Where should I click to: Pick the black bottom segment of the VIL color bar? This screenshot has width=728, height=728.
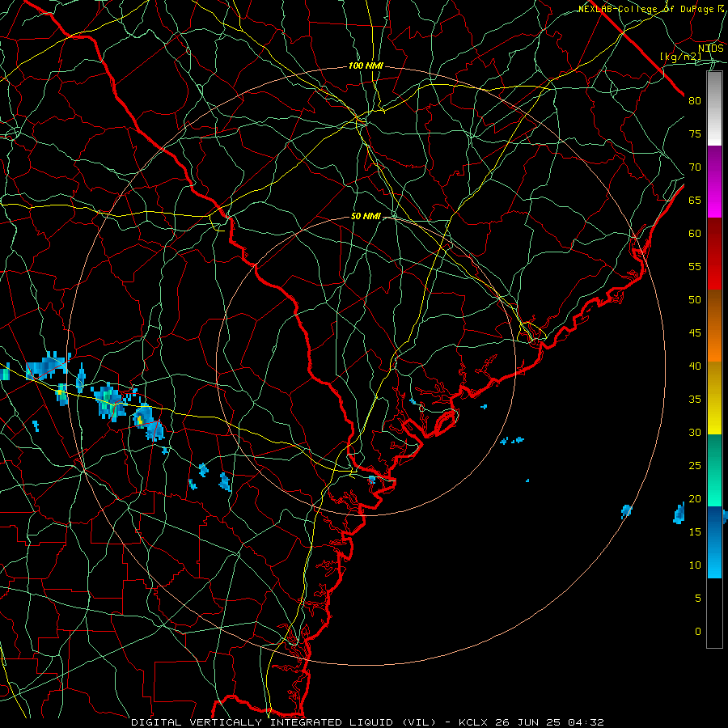coord(714,613)
